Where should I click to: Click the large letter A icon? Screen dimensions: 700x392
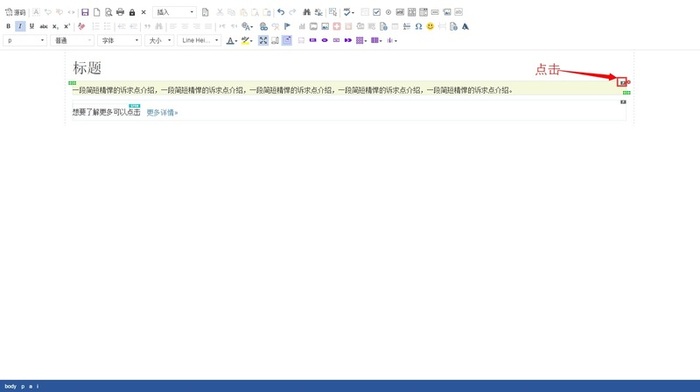[465, 26]
